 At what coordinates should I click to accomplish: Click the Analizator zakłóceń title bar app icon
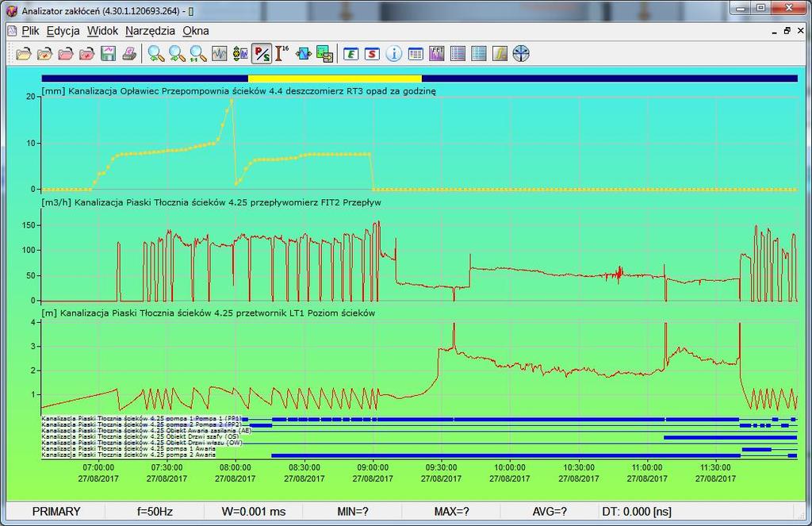click(x=13, y=10)
